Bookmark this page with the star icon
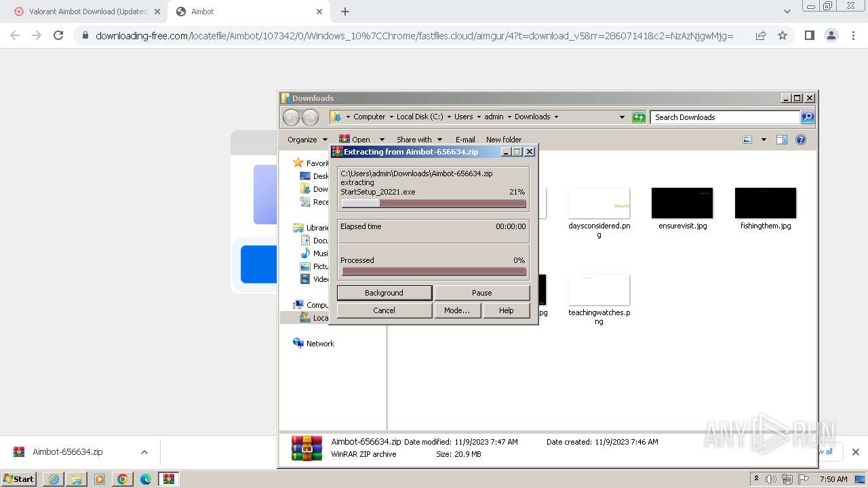868x488 pixels. 783,35
